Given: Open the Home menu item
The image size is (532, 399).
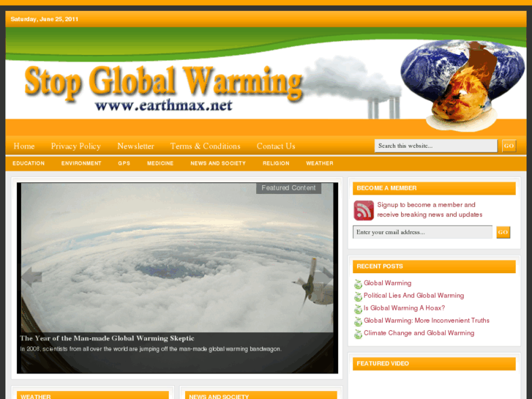Looking at the screenshot, I should click(24, 146).
